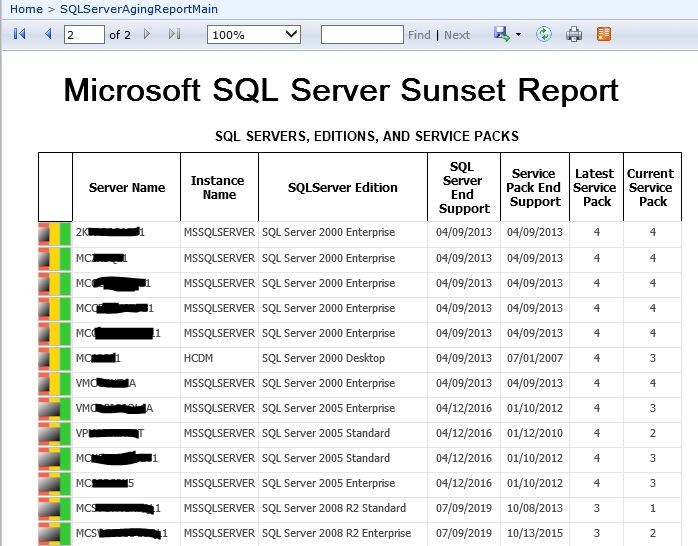Print the report
The height and width of the screenshot is (546, 698).
pos(574,34)
